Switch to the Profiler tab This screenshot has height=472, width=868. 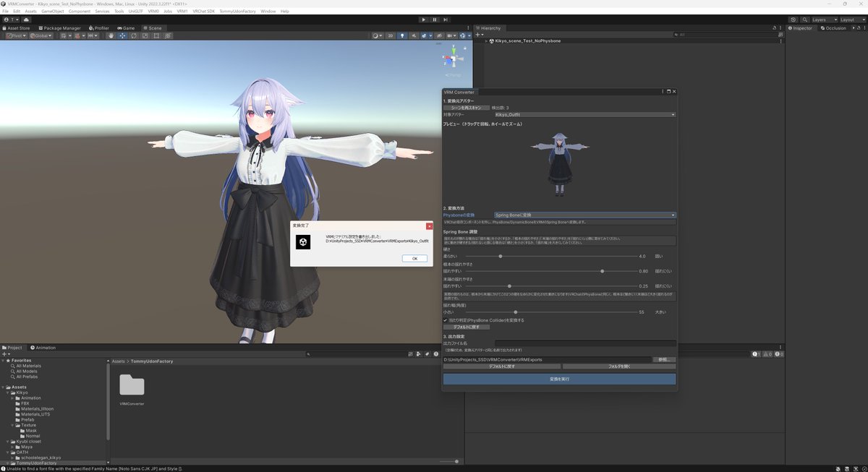99,28
